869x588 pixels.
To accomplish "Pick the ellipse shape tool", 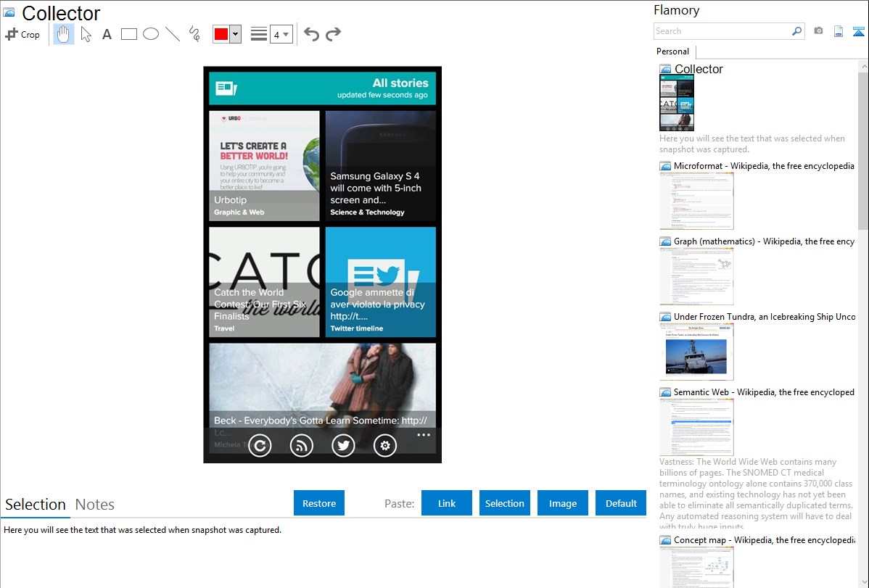I will [x=151, y=34].
